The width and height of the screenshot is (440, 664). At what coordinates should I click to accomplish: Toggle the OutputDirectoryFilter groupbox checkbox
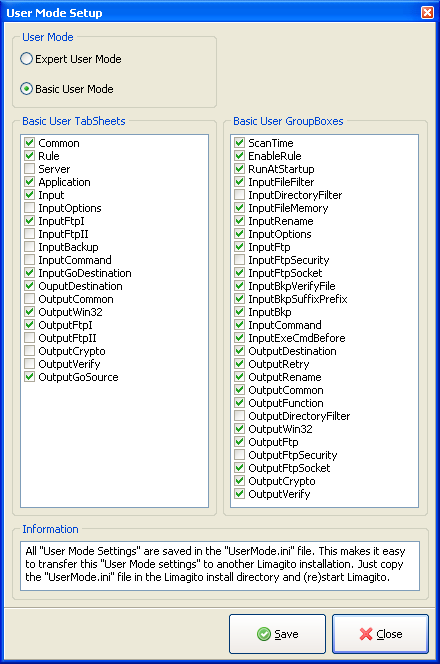click(239, 415)
